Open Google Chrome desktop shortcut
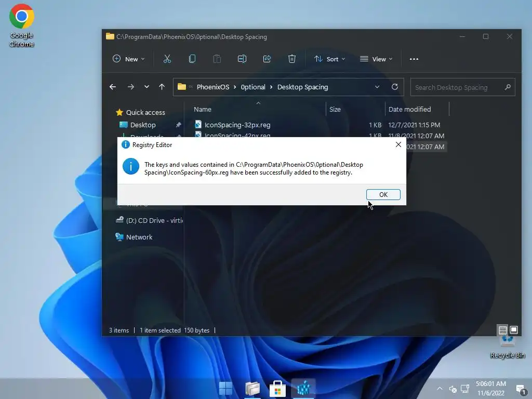 tap(21, 25)
